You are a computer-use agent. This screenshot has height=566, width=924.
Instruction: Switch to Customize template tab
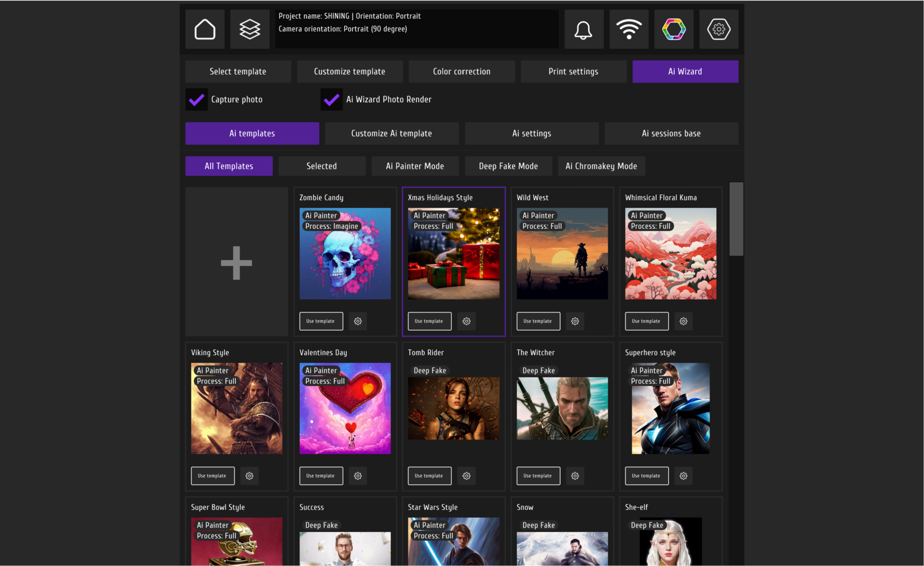point(350,72)
